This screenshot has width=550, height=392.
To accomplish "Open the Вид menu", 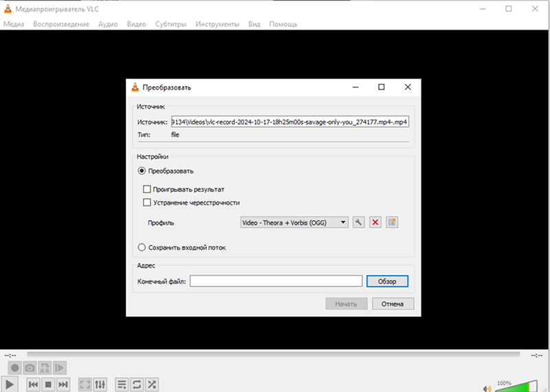I will point(254,24).
